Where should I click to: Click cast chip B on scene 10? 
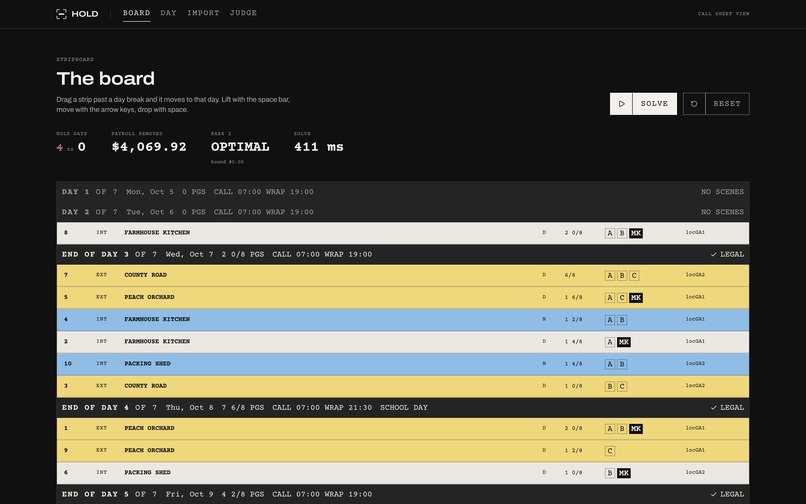622,364
